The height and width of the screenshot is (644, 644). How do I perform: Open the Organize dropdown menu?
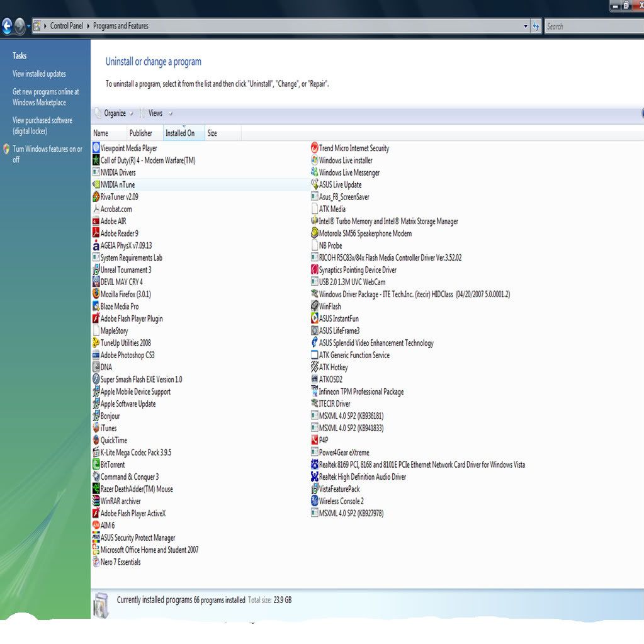tap(114, 113)
